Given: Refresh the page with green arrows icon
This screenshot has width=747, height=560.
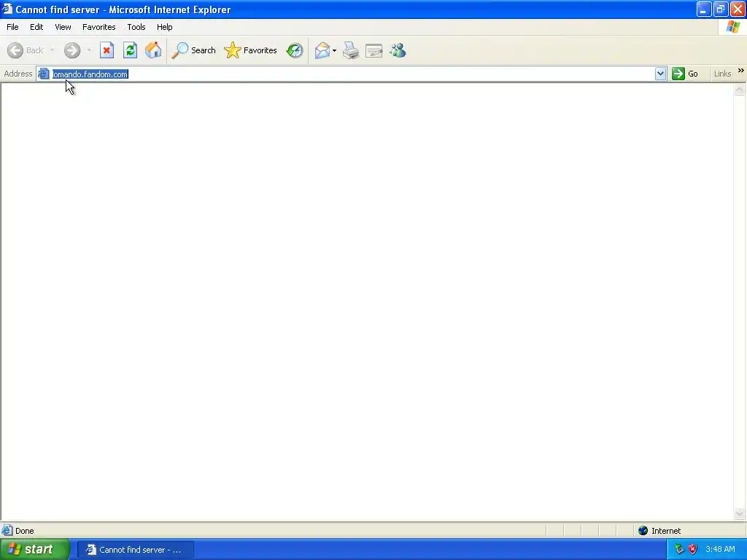Looking at the screenshot, I should click(x=130, y=50).
